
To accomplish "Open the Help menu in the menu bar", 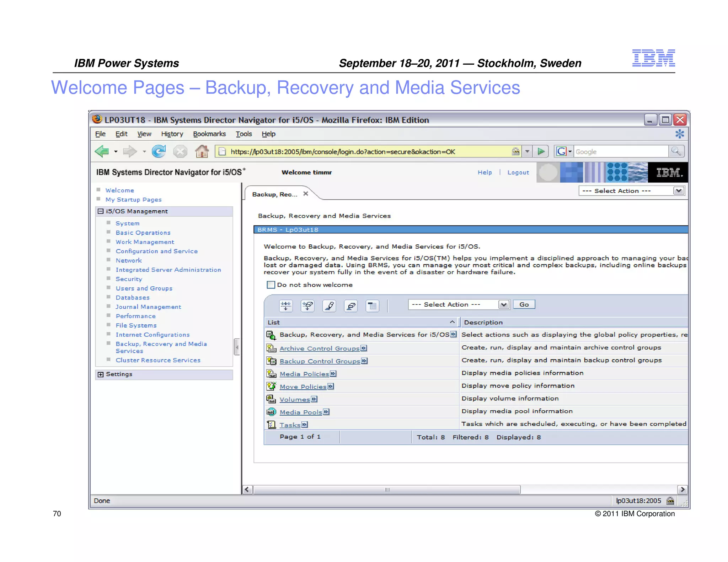I will [x=268, y=134].
